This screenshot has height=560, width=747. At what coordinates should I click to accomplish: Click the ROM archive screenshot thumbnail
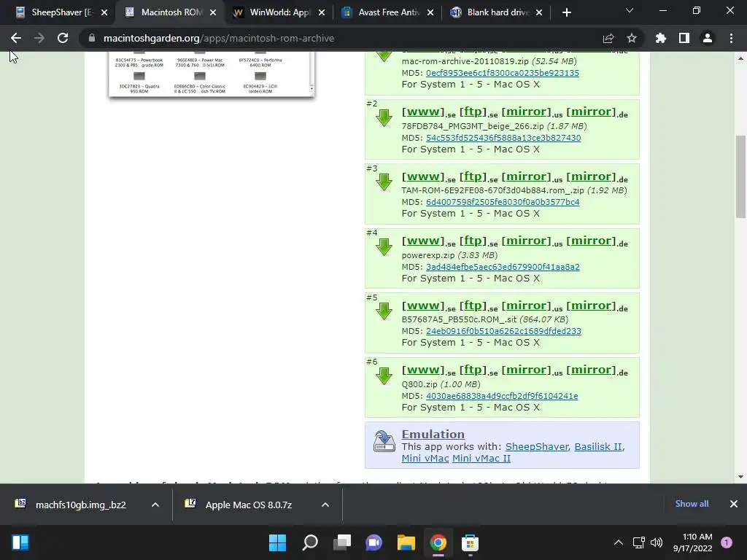pyautogui.click(x=211, y=74)
